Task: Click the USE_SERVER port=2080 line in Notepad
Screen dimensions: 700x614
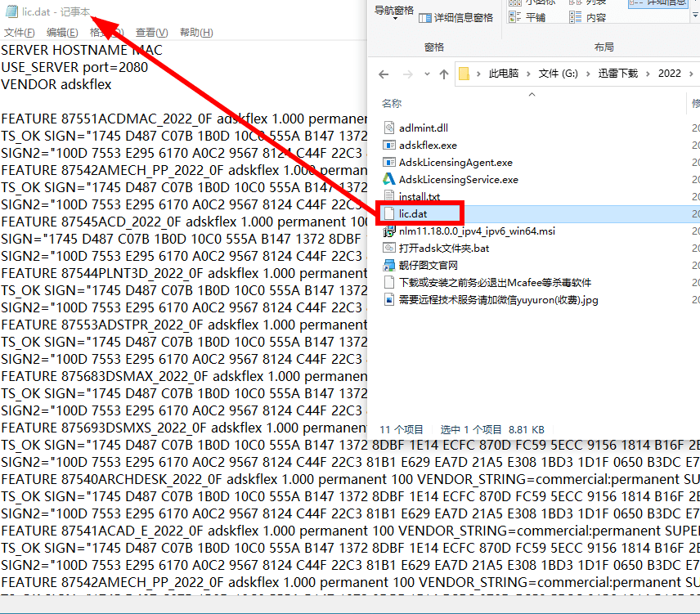Action: [74, 67]
